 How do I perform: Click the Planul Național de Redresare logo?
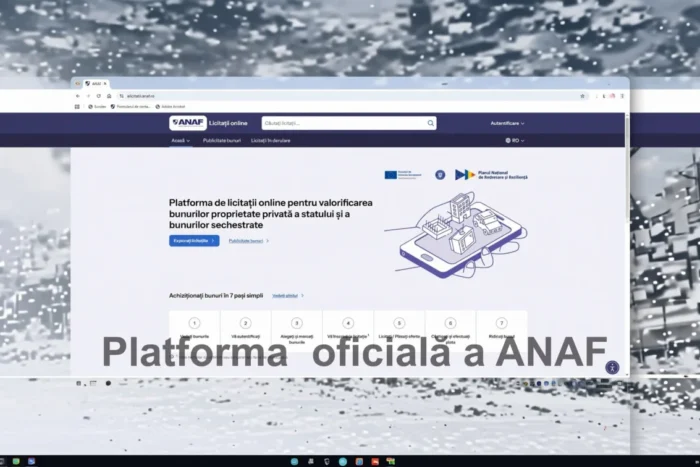[491, 175]
